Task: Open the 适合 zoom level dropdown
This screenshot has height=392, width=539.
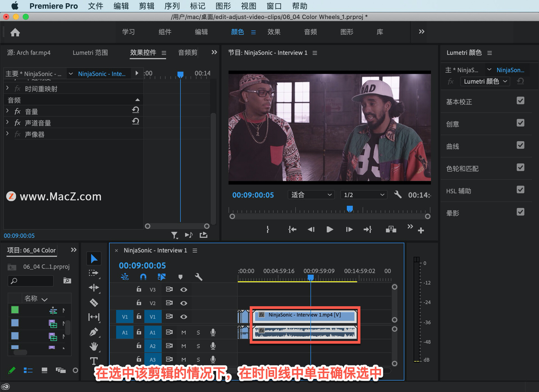Action: [311, 195]
